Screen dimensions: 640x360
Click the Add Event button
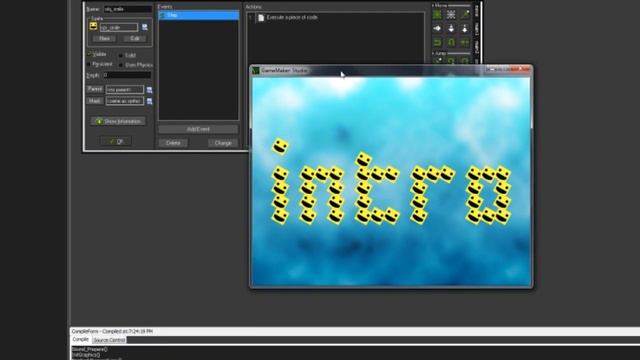click(198, 129)
